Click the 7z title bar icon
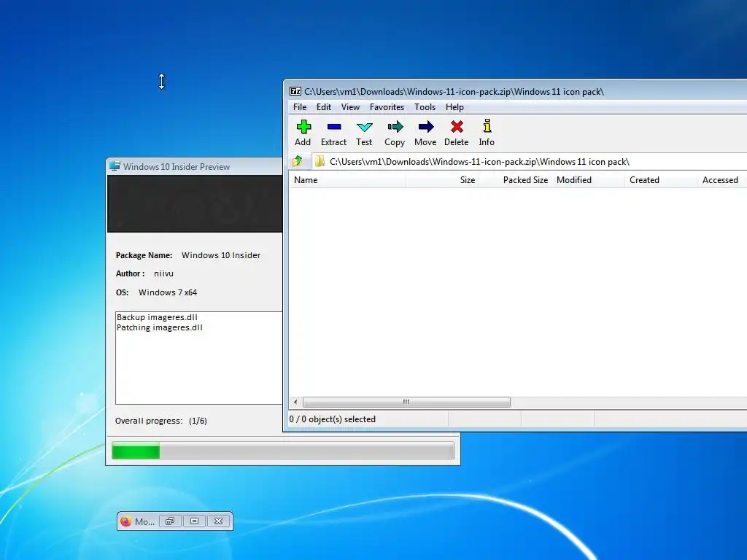The height and width of the screenshot is (560, 747). 295,91
